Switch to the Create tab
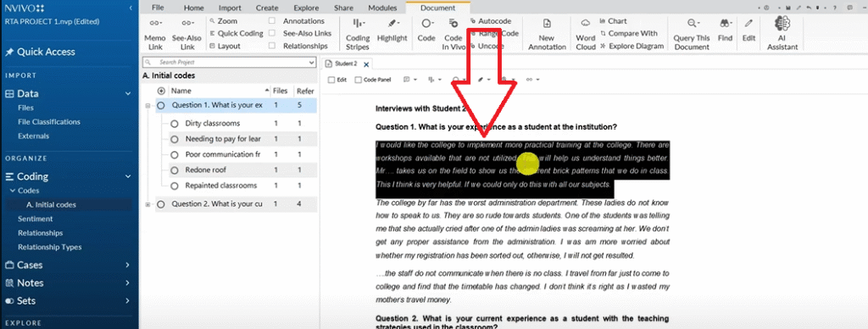The width and height of the screenshot is (868, 329). click(267, 8)
